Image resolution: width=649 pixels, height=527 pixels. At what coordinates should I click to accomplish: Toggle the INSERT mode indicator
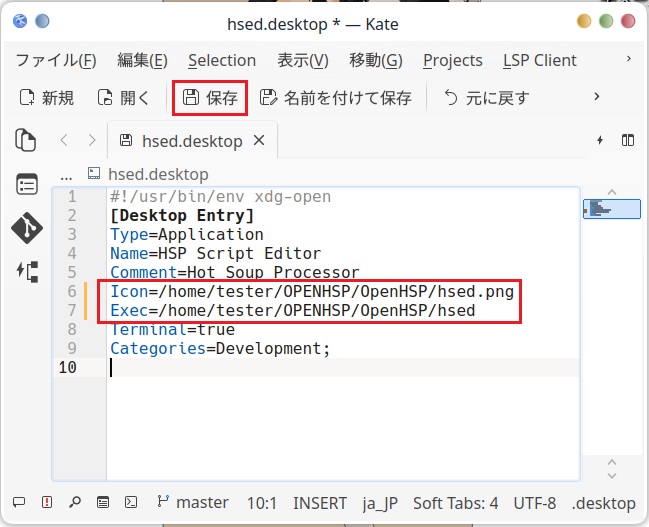coord(320,503)
